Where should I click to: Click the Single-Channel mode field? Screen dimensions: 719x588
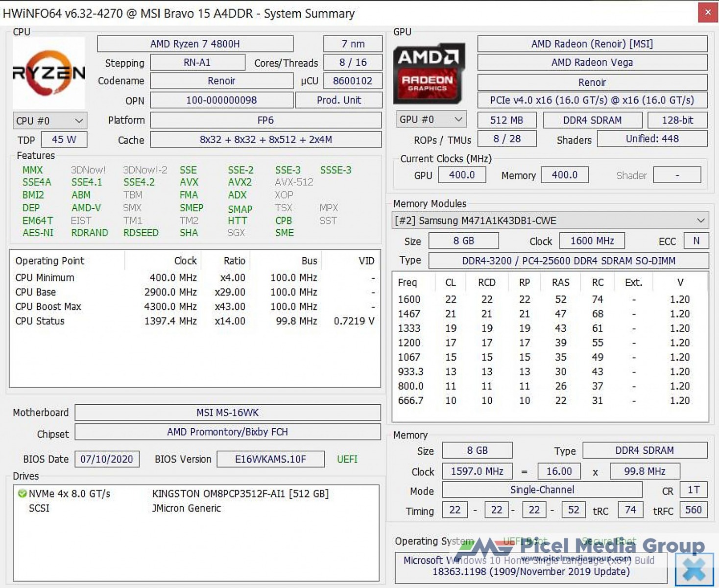coord(542,490)
